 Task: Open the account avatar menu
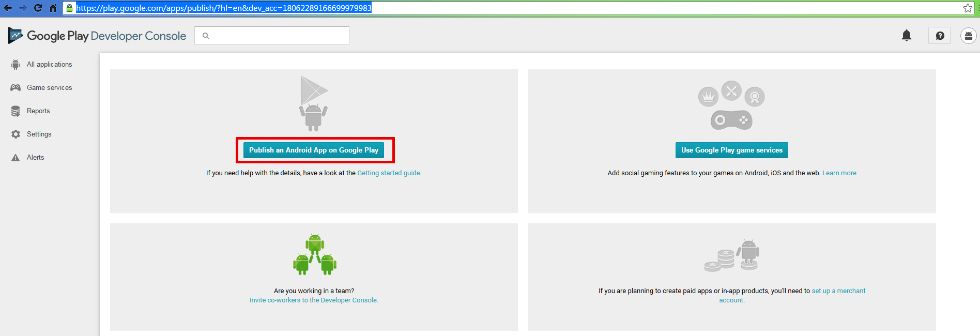coord(968,35)
